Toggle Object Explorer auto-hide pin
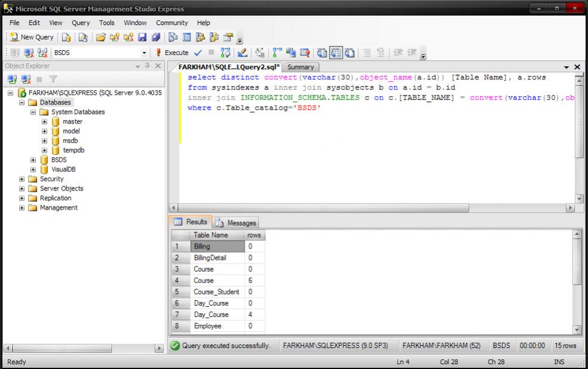Viewport: 588px width, 369px height. pos(147,66)
